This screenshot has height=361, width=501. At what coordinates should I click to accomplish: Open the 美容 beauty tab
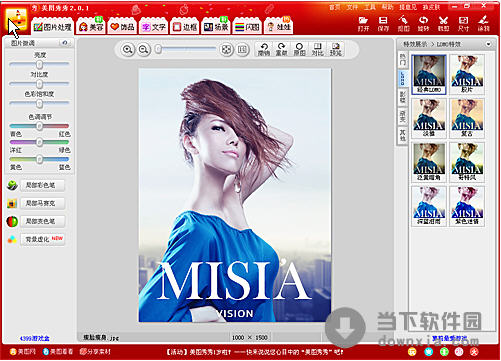click(91, 26)
